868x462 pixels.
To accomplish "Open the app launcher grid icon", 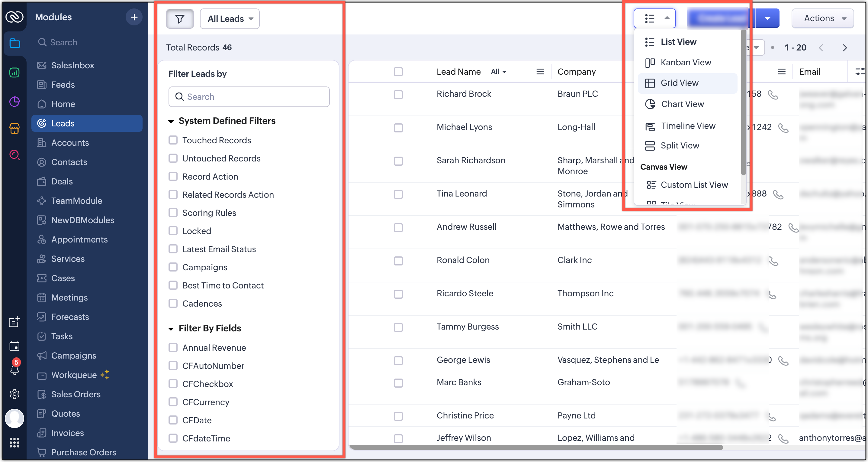I will (14, 442).
